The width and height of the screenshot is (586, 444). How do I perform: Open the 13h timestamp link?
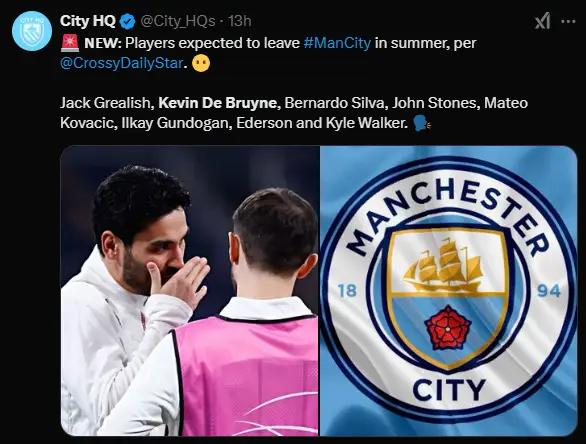pos(240,21)
